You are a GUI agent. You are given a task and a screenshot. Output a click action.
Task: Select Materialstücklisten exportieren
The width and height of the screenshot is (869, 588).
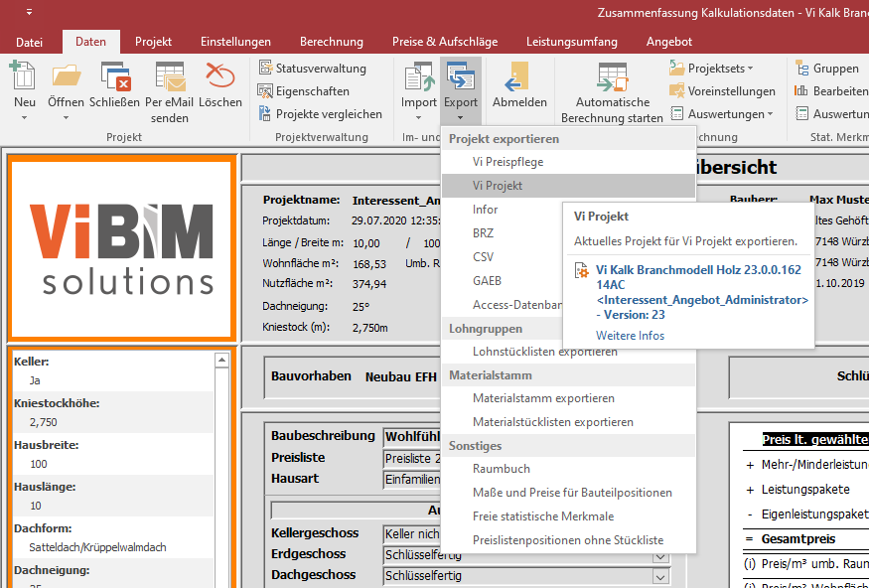pos(568,422)
